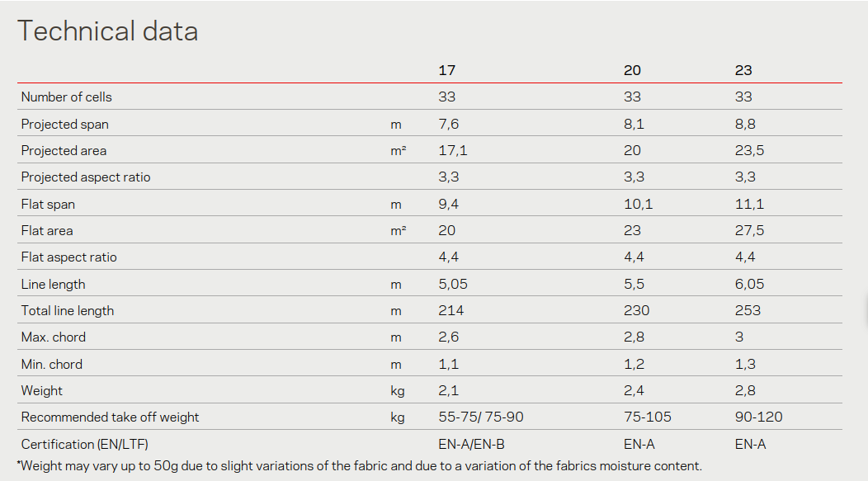868x481 pixels.
Task: Click the line length value 5,05
Action: tap(453, 284)
